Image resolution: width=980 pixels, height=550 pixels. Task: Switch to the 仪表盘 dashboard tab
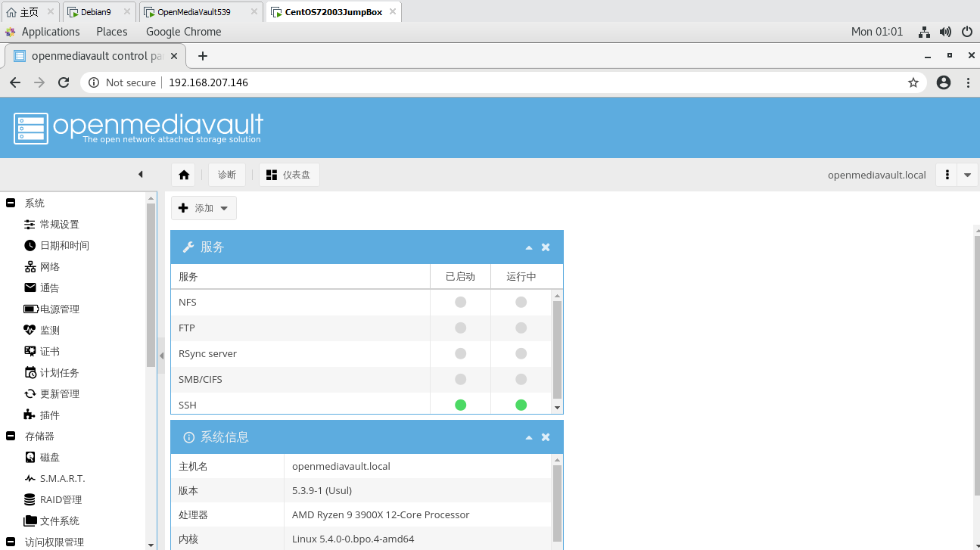[289, 174]
